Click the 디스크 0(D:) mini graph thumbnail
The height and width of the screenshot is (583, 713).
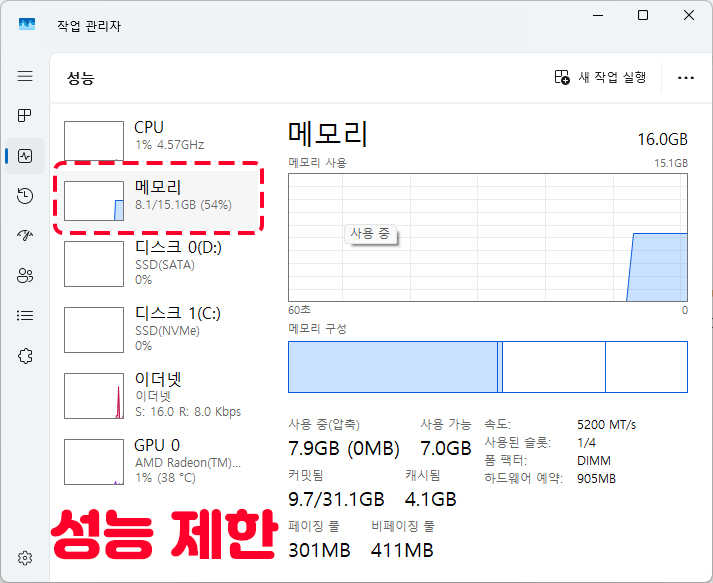pos(94,264)
